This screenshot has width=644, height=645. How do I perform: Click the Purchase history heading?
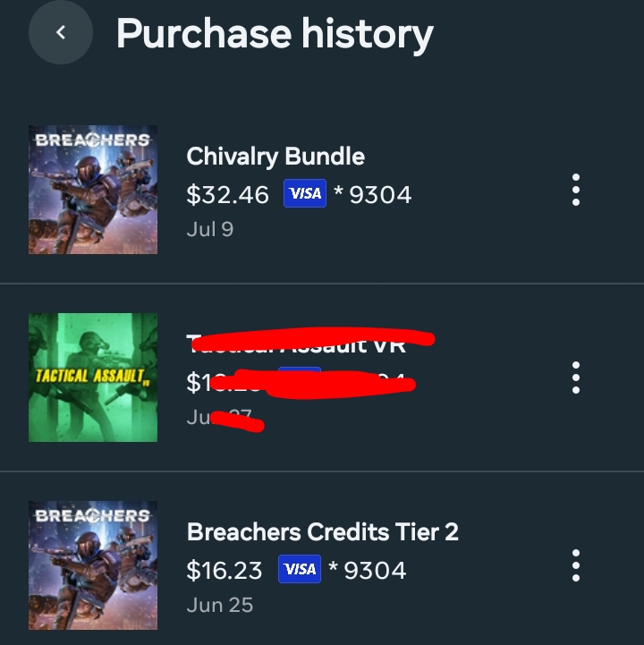[x=275, y=34]
